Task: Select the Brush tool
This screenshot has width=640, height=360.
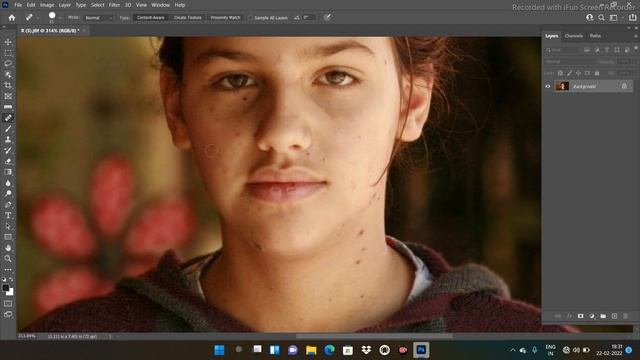Action: click(x=8, y=129)
